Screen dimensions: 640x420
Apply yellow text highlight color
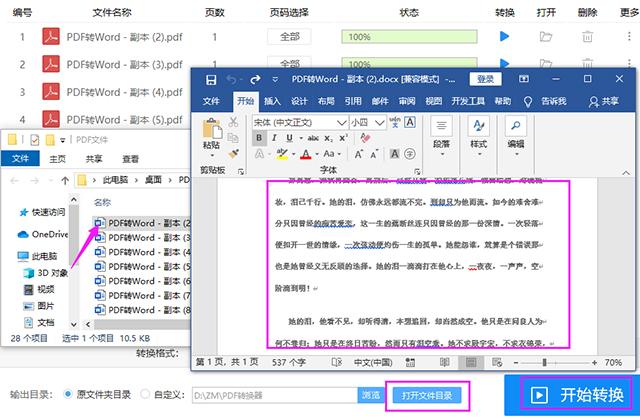282,154
